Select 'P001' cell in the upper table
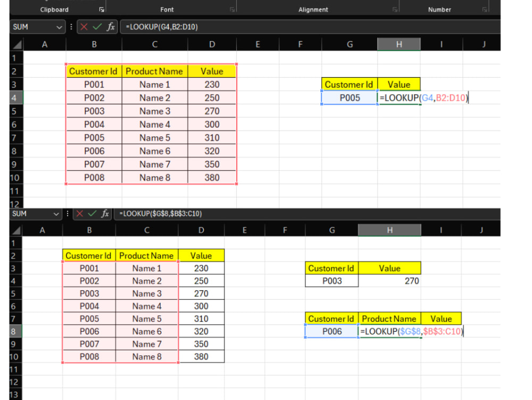 [94, 85]
